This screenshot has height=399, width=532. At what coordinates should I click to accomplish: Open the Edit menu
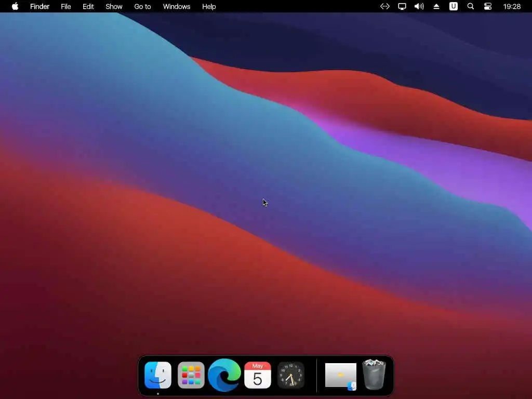(88, 6)
